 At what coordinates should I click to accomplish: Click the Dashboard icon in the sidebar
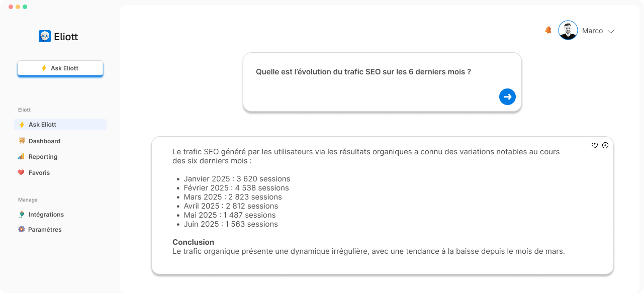point(21,141)
